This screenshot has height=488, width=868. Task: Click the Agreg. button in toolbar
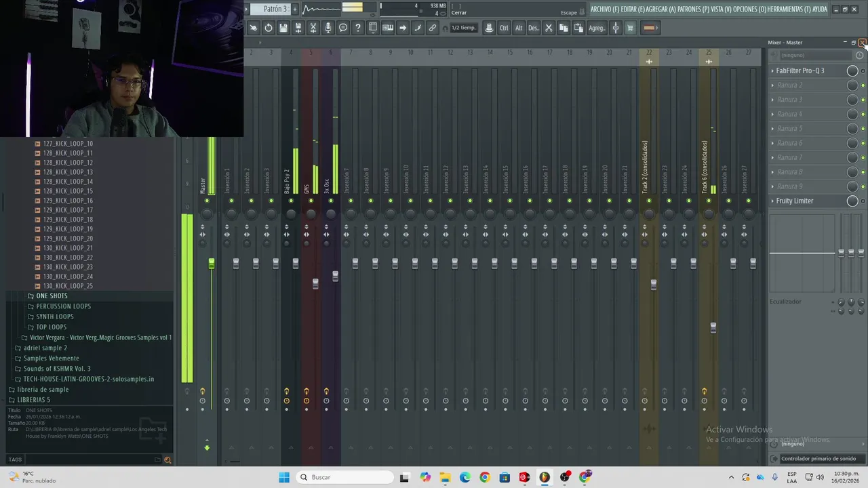pyautogui.click(x=597, y=28)
